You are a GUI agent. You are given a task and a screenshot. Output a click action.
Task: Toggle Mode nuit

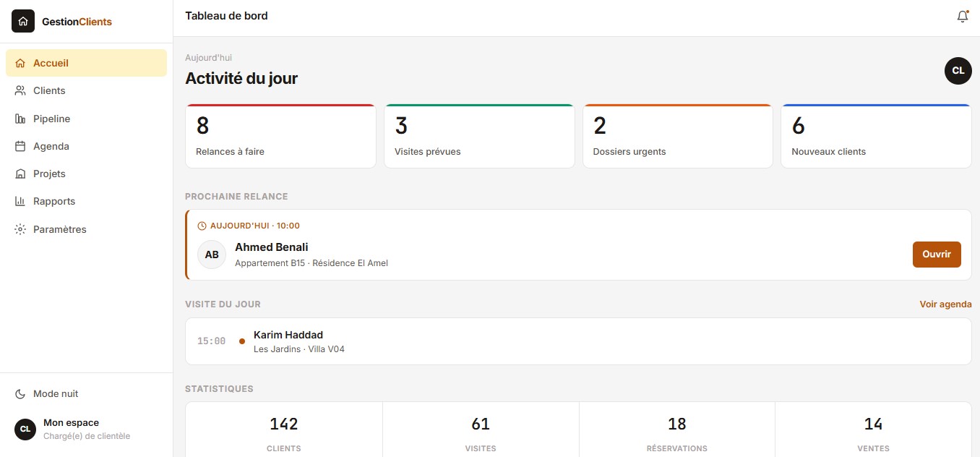[x=86, y=394]
